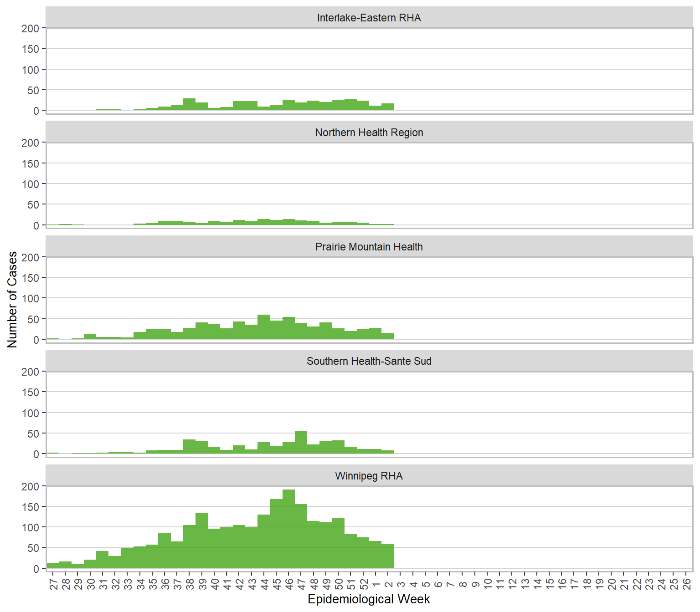
Task: Select the 100 y-axis label in Interlake-Eastern RHA
Action: point(31,70)
